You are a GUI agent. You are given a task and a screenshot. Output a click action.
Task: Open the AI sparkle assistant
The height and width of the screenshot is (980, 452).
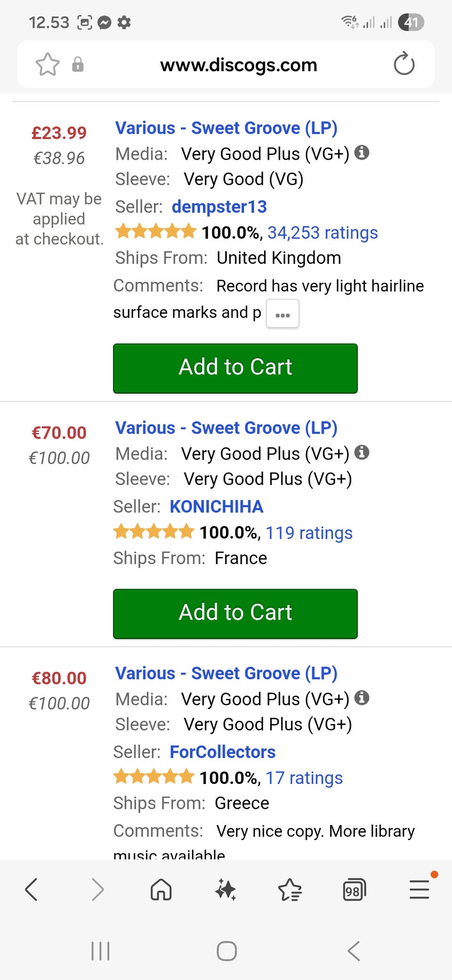226,890
